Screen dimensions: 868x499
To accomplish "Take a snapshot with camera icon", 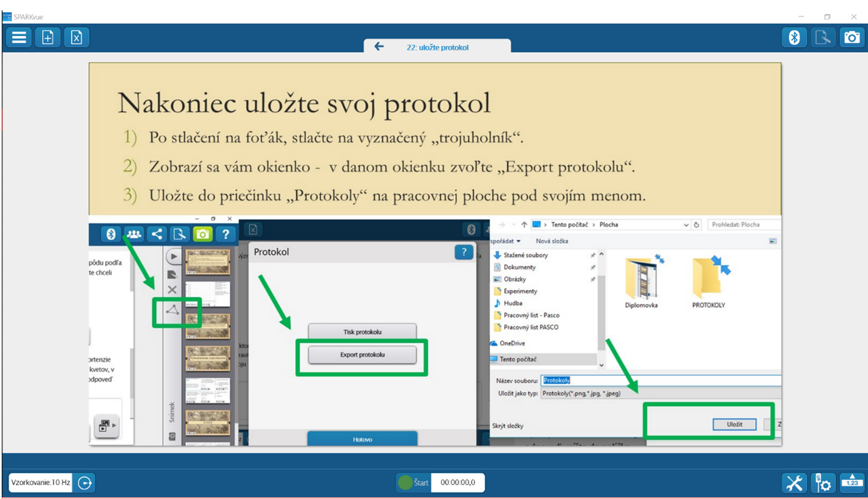I will click(851, 37).
